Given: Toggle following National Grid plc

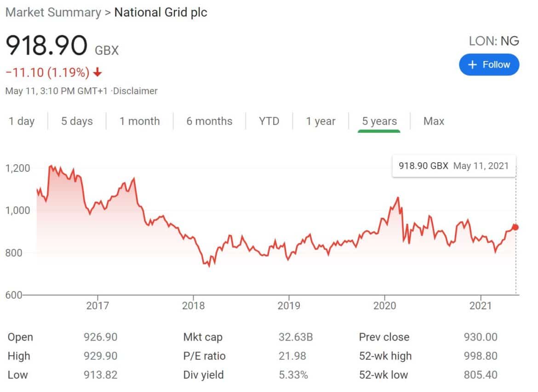Looking at the screenshot, I should point(489,64).
